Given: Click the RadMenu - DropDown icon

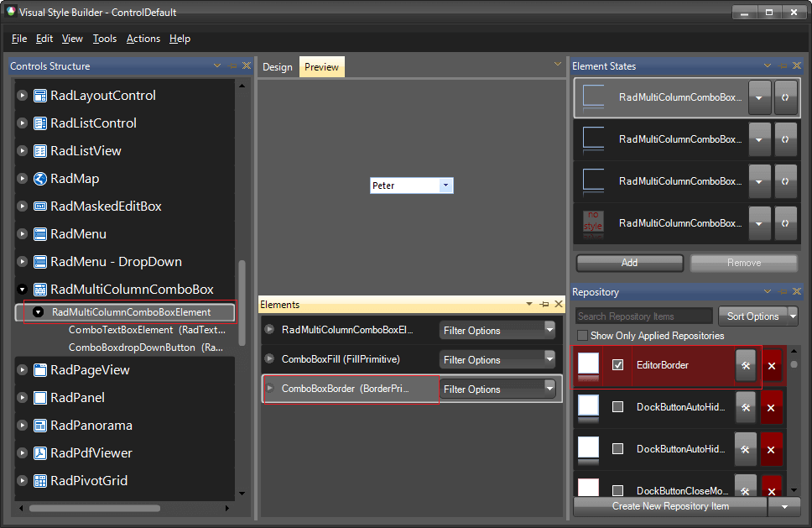Looking at the screenshot, I should click(x=40, y=262).
